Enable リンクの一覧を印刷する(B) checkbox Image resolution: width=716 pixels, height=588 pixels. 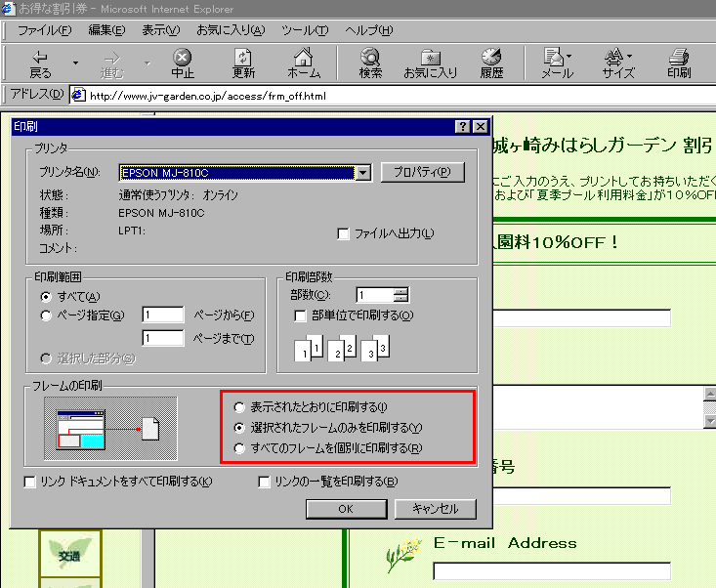tap(264, 482)
